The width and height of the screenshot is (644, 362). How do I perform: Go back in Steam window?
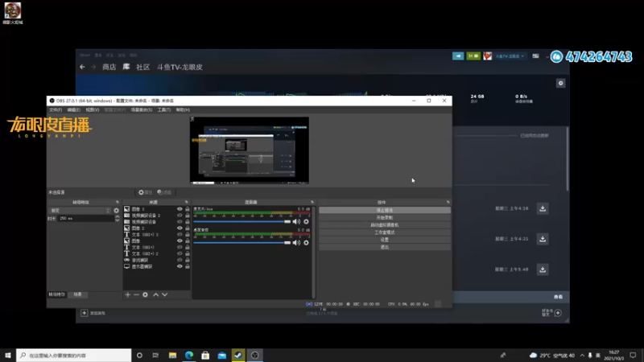click(82, 67)
